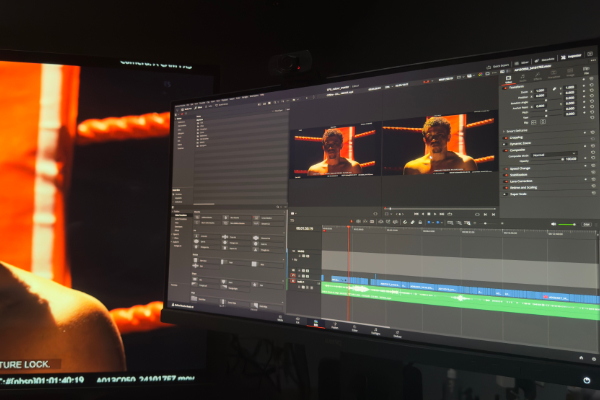
Task: Toggle the Transform section switch
Action: [x=505, y=88]
